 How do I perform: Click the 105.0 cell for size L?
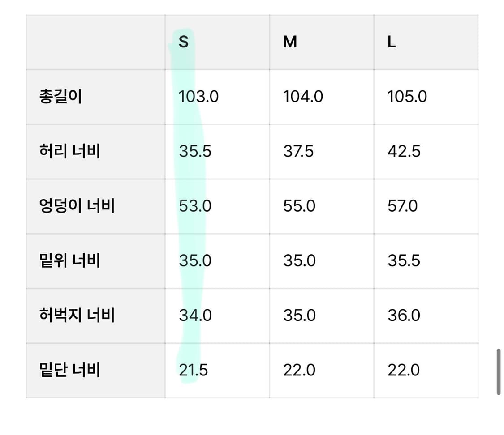(x=407, y=97)
